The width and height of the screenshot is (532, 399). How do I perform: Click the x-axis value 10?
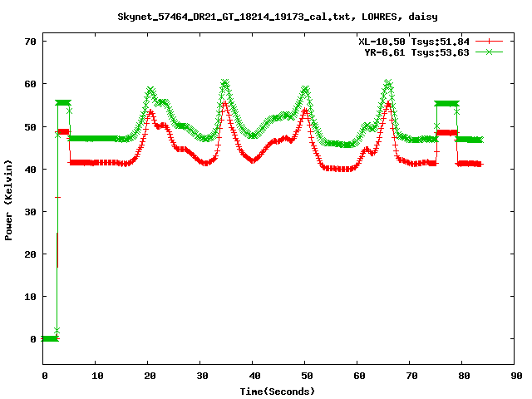coord(97,376)
